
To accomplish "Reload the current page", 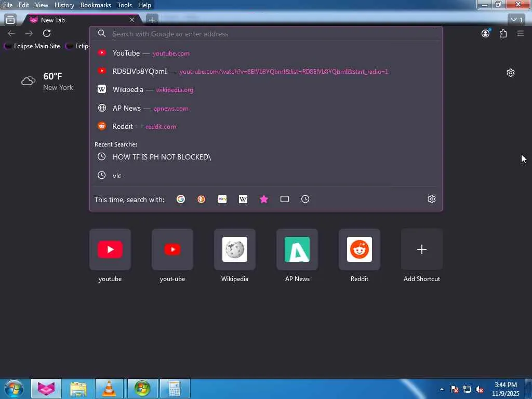I will 47,33.
